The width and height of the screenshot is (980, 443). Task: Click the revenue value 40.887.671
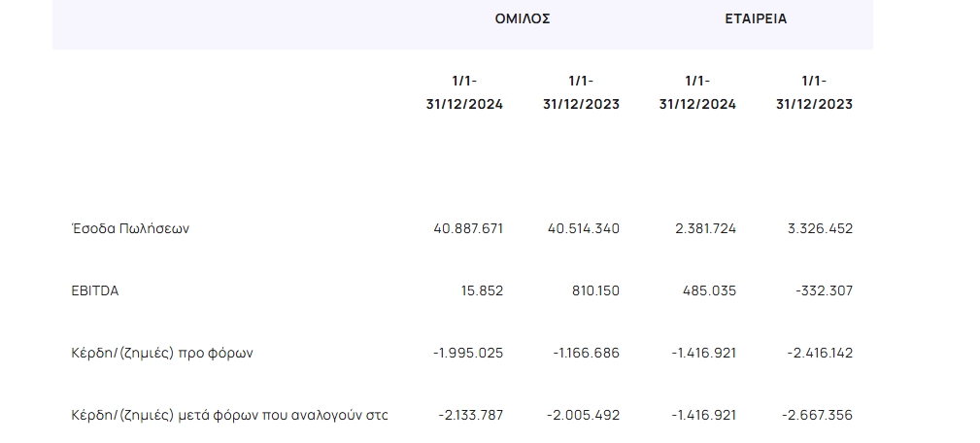(468, 228)
